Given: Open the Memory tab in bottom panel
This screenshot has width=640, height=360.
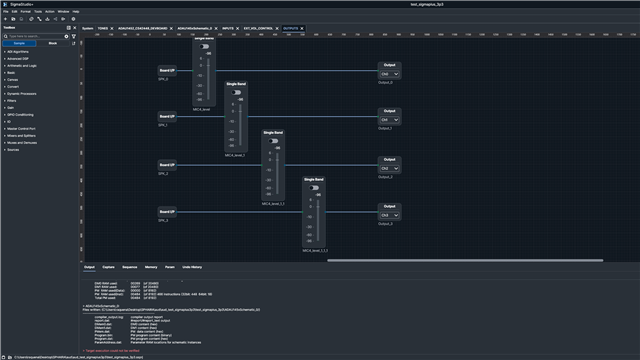Looking at the screenshot, I should (151, 267).
